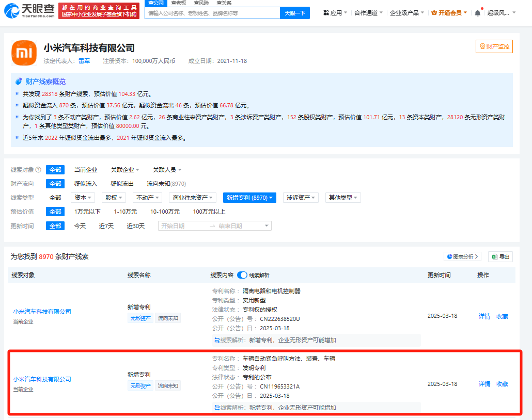532x420 pixels.
Task: Open the 超级风... account dropdown
Action: click(x=501, y=13)
